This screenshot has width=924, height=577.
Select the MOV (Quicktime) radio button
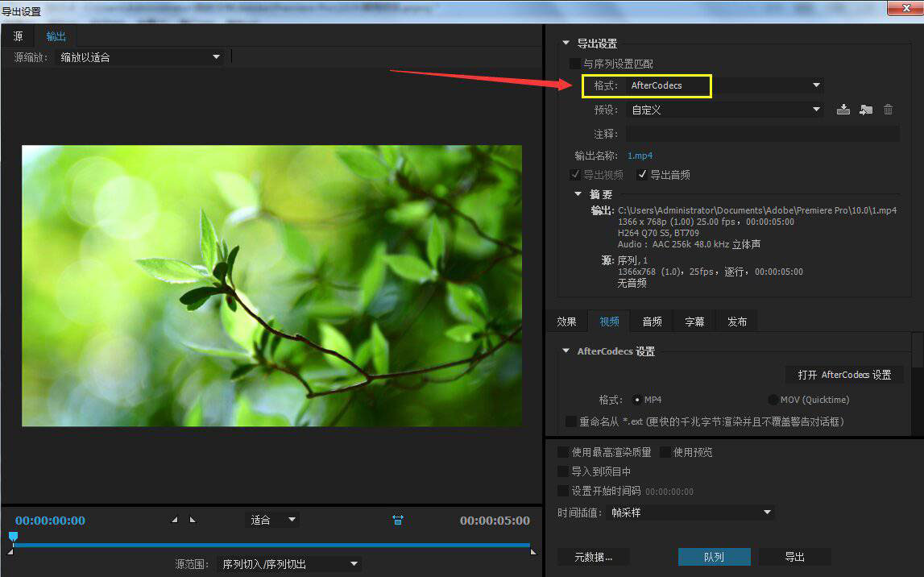pyautogui.click(x=773, y=400)
